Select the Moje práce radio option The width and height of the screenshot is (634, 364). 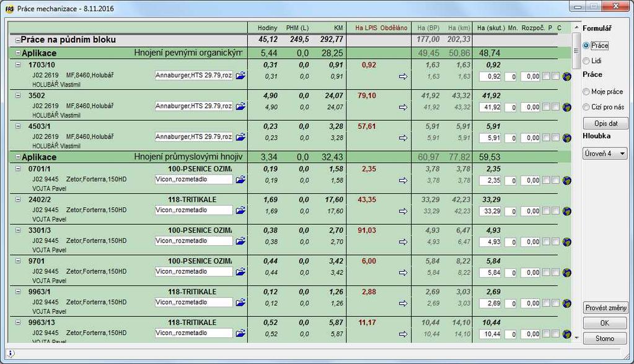pyautogui.click(x=586, y=92)
